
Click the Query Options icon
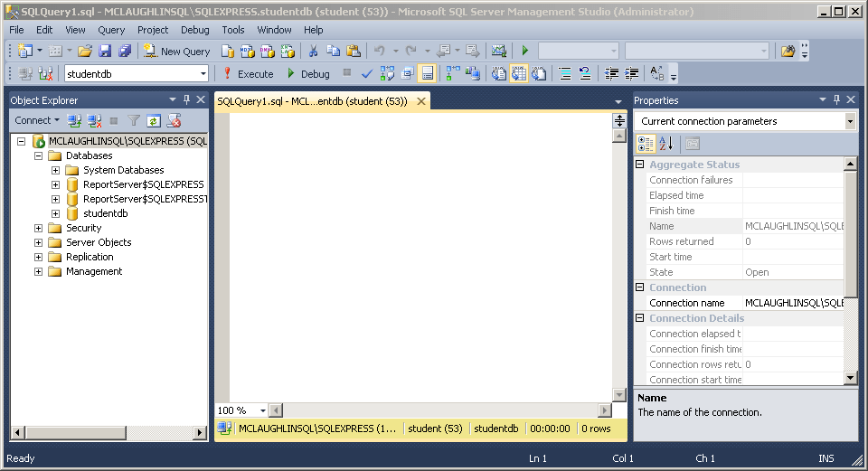pyautogui.click(x=408, y=73)
